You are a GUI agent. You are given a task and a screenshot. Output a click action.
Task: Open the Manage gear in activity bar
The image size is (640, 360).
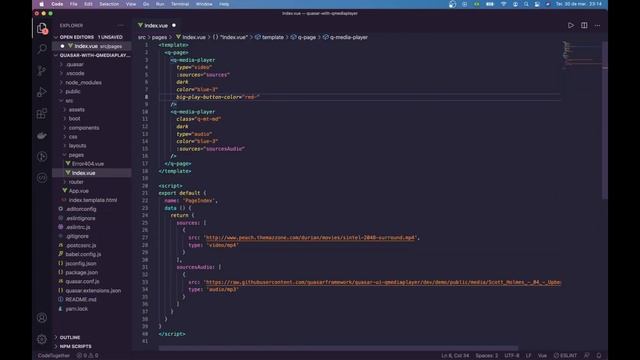coord(42,339)
